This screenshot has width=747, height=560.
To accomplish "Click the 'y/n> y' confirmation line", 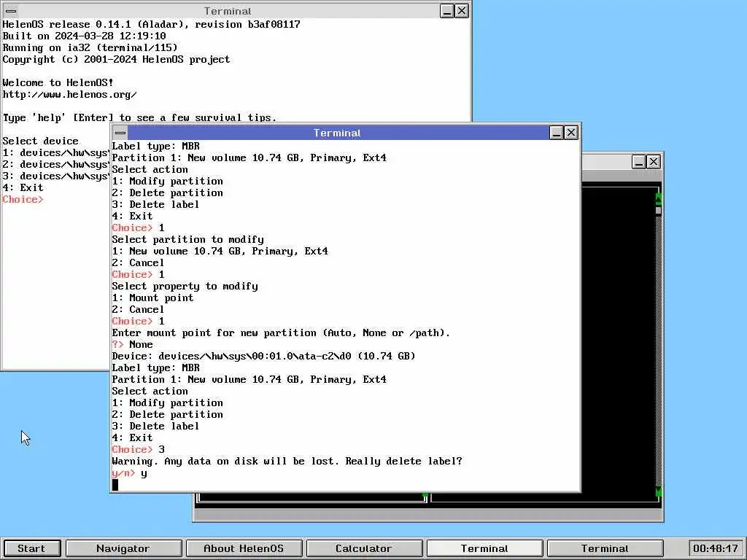I will [130, 472].
